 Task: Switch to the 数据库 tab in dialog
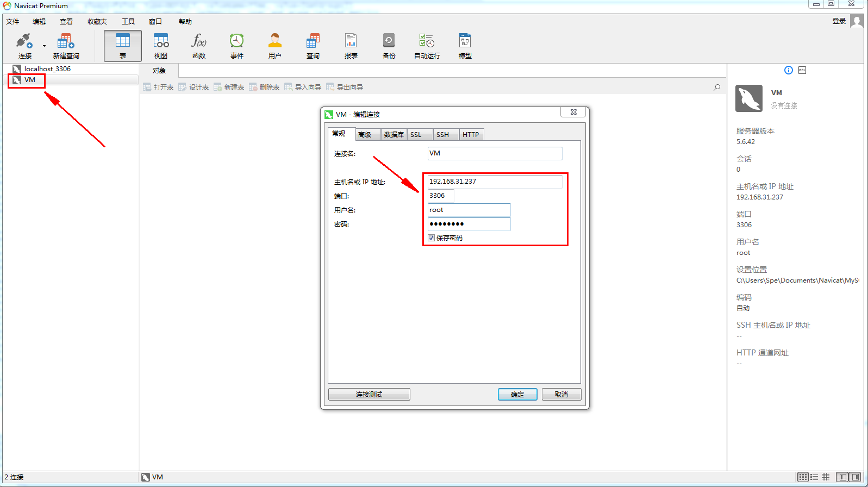pos(394,135)
